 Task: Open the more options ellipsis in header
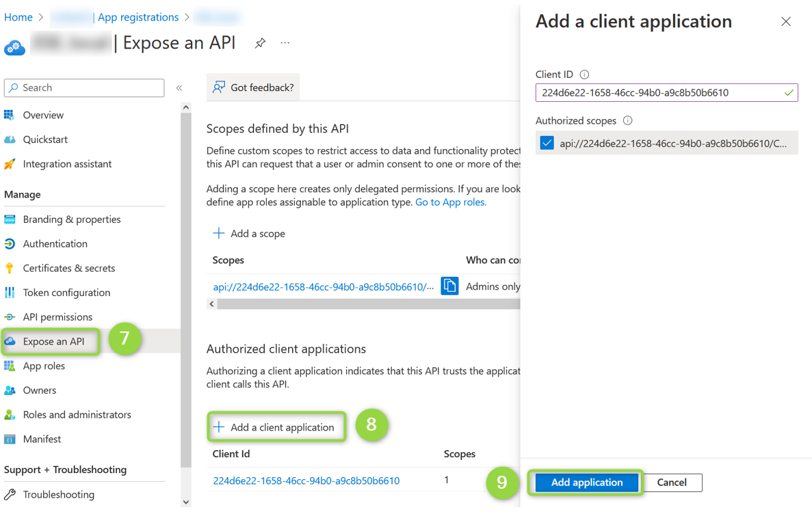(285, 43)
